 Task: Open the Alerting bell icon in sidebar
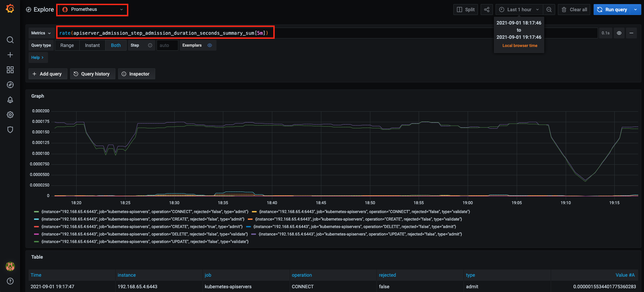[10, 100]
